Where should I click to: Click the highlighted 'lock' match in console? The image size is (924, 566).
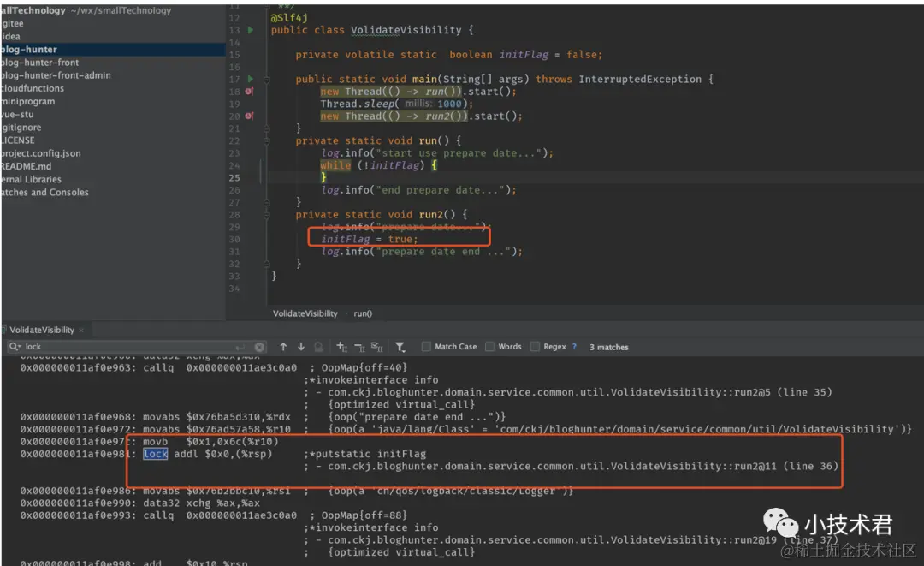click(x=156, y=454)
